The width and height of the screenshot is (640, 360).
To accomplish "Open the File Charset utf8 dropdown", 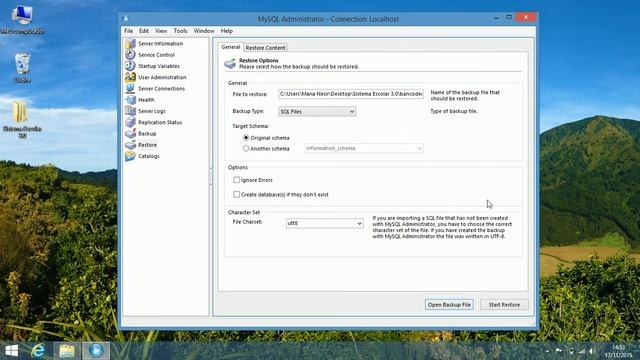I will point(324,223).
